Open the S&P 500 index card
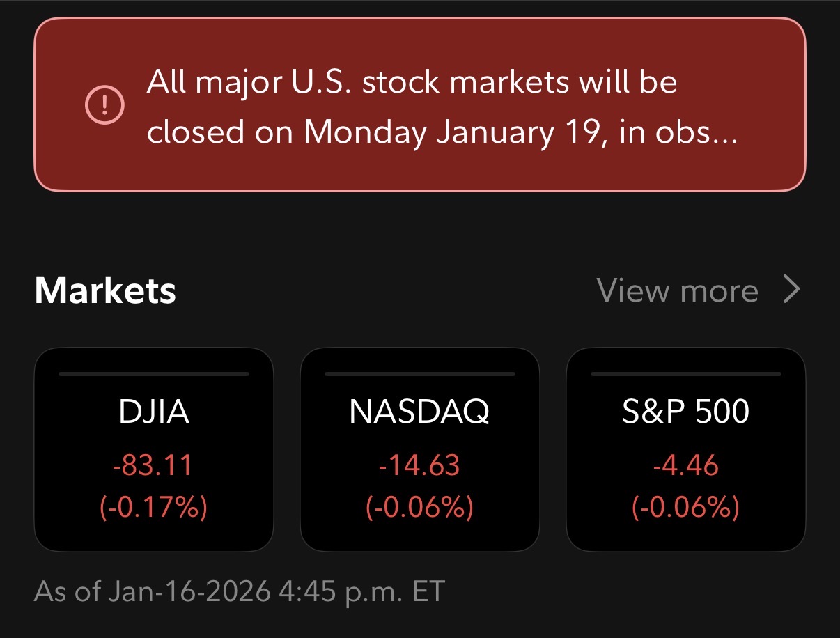 686,449
